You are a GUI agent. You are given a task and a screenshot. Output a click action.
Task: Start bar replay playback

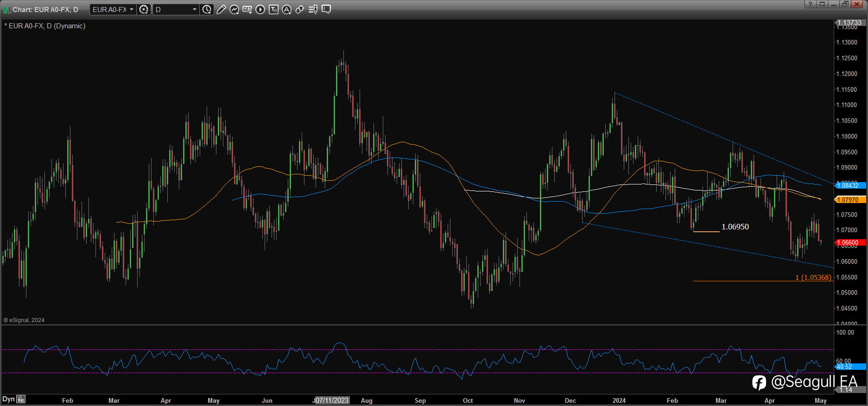pos(260,9)
